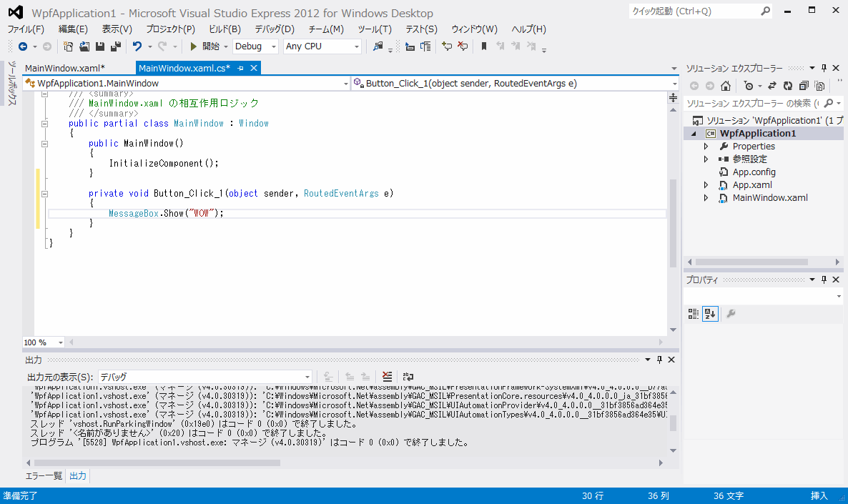Screen dimensions: 848x504
Task: Toggle a bookmark on the current line
Action: pyautogui.click(x=484, y=46)
